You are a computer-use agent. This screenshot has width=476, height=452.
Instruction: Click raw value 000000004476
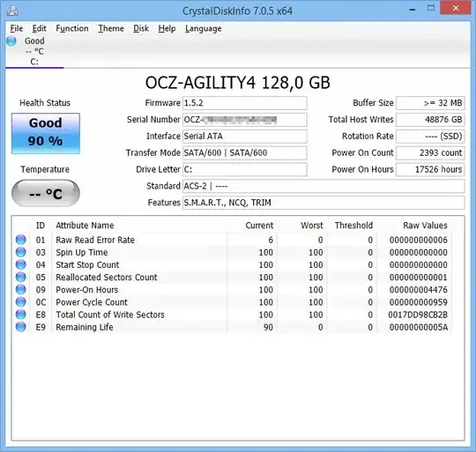[419, 290]
